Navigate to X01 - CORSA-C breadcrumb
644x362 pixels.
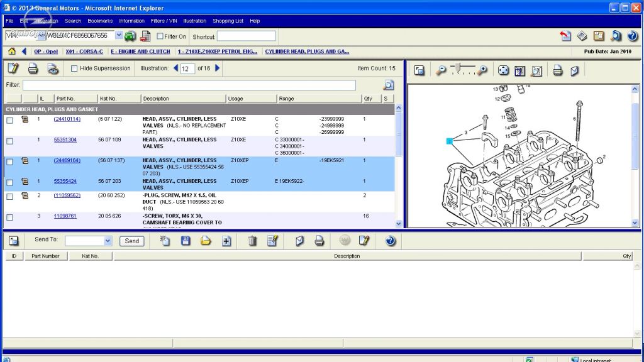point(84,52)
